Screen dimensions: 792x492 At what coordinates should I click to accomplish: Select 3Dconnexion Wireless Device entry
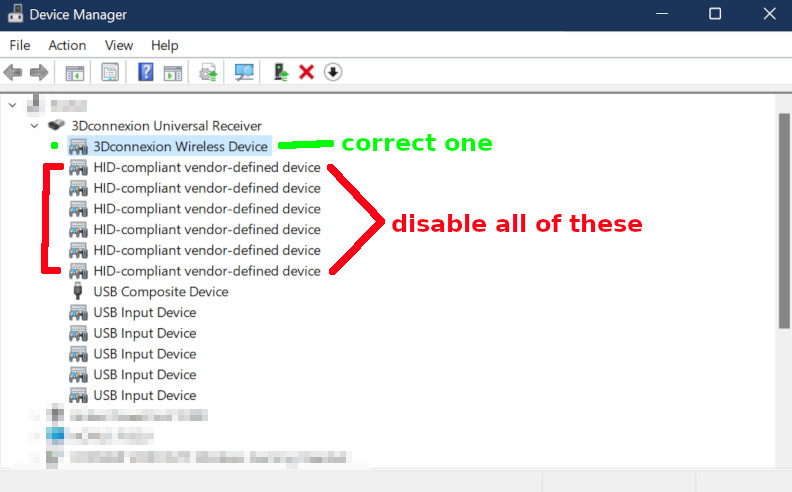tap(180, 146)
